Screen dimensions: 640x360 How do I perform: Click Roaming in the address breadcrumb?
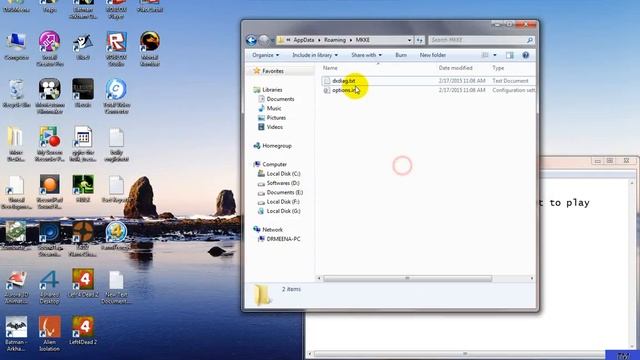tap(335, 40)
